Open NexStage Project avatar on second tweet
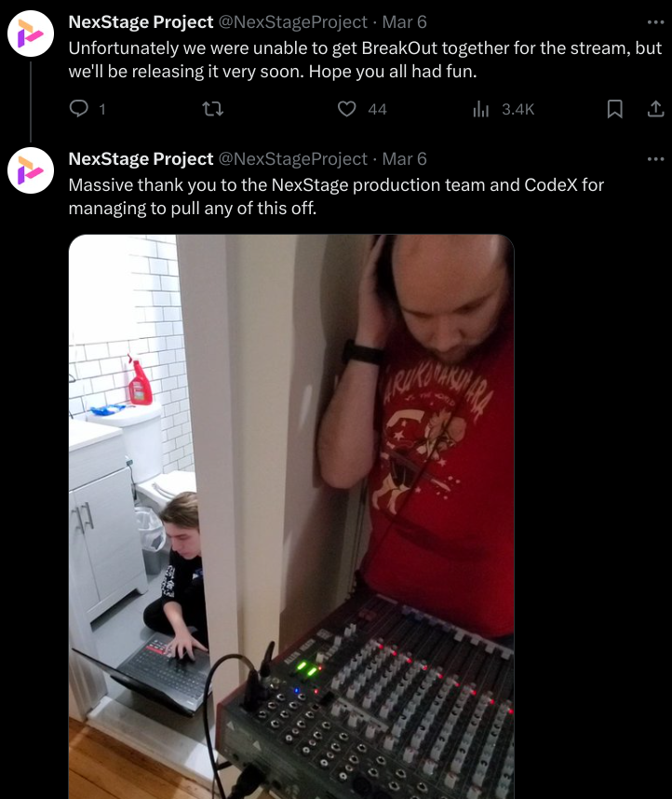Viewport: 672px width, 799px height. 31,170
